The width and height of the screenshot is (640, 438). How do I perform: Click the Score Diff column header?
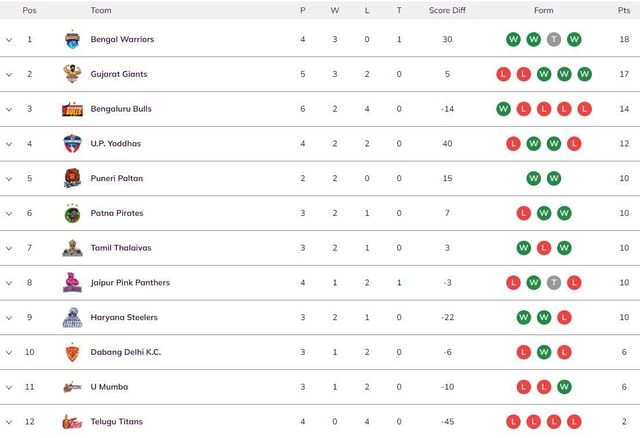pyautogui.click(x=447, y=11)
